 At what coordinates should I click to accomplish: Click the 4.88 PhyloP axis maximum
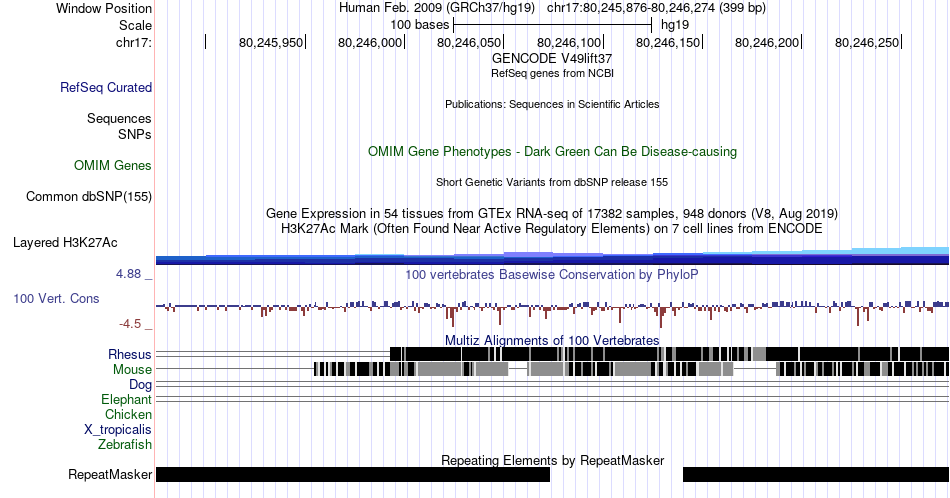click(x=128, y=274)
